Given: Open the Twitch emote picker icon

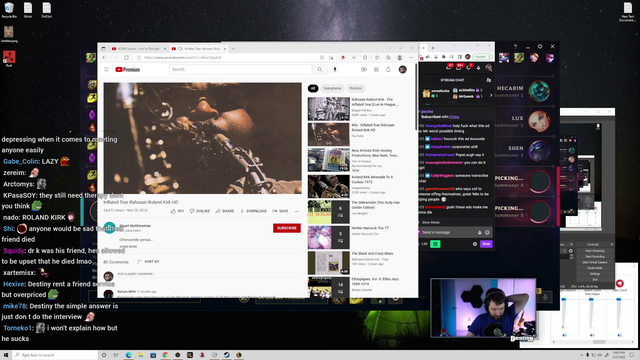Looking at the screenshot, I should point(487,232).
